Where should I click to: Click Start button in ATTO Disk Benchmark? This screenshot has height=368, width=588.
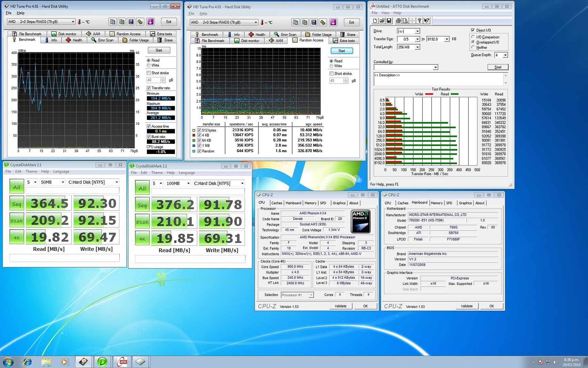[x=498, y=67]
